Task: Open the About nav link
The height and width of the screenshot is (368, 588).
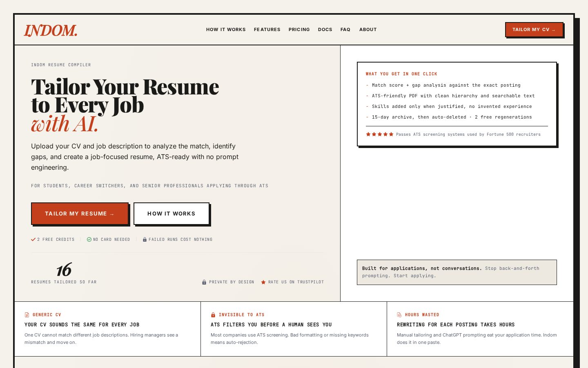Action: [368, 29]
